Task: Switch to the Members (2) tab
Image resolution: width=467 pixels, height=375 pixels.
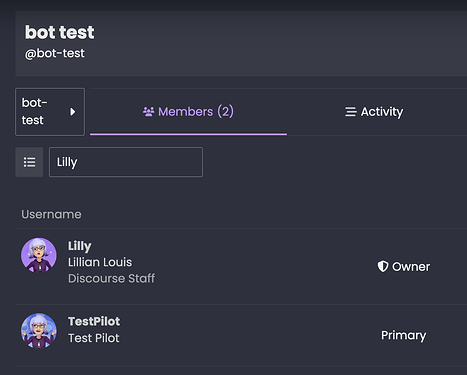Action: click(x=188, y=112)
